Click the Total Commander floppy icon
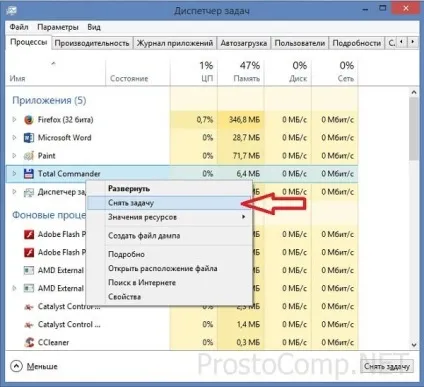Screen dimensions: 424x387 click(29, 174)
